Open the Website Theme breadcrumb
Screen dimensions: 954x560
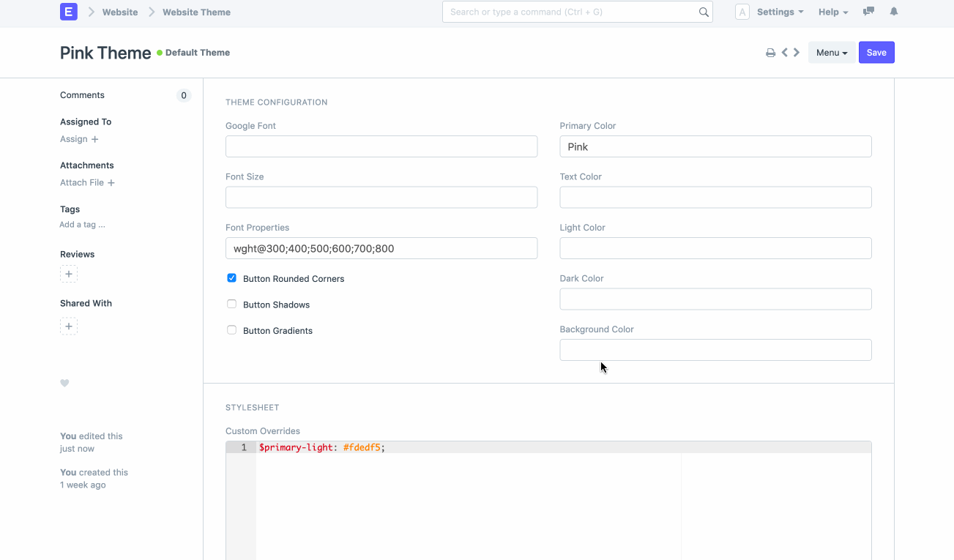tap(196, 12)
